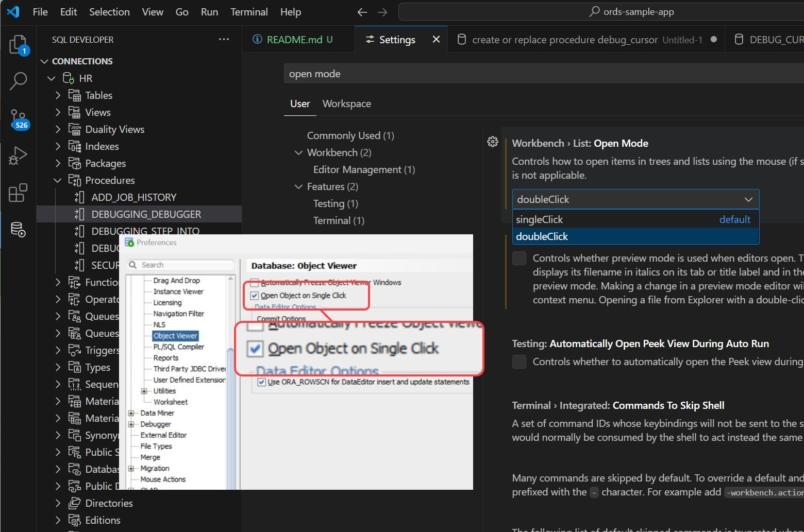Open the SQL Developer database icon
This screenshot has height=532, width=804.
pyautogui.click(x=19, y=230)
